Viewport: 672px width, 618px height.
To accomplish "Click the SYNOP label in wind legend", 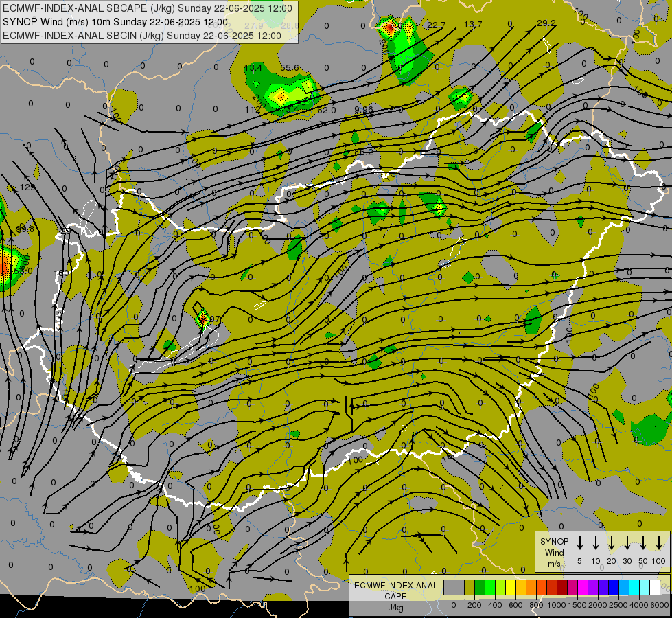I will pos(554,542).
